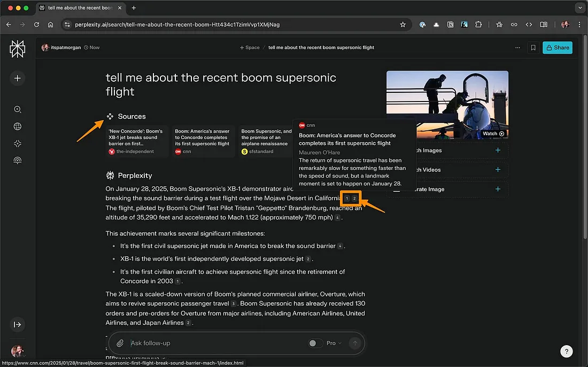The image size is (588, 367).
Task: Bookmark page with star in address bar
Action: [x=403, y=25]
